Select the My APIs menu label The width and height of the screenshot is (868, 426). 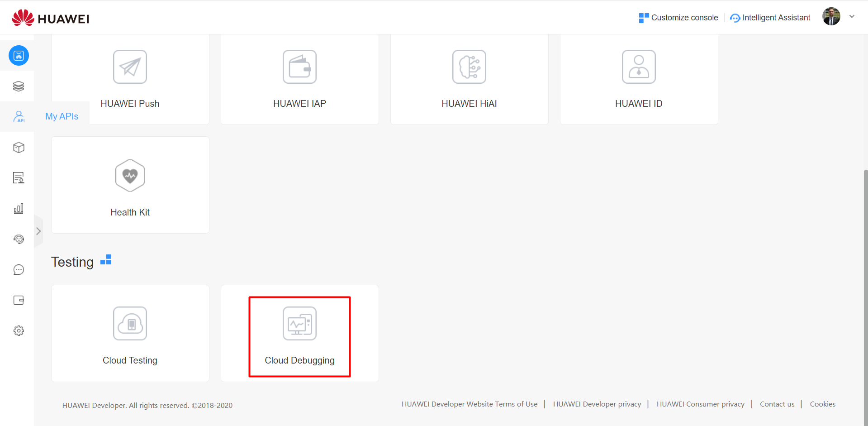click(x=62, y=116)
